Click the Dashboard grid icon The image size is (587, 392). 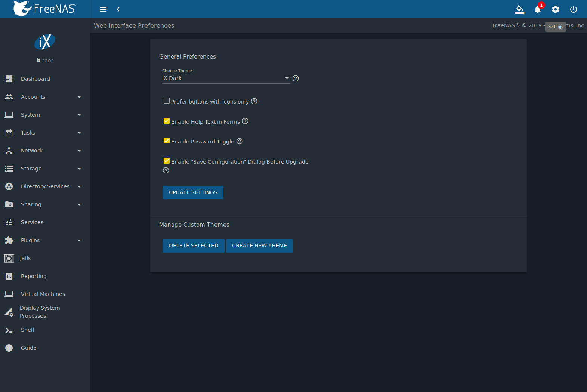pyautogui.click(x=9, y=79)
